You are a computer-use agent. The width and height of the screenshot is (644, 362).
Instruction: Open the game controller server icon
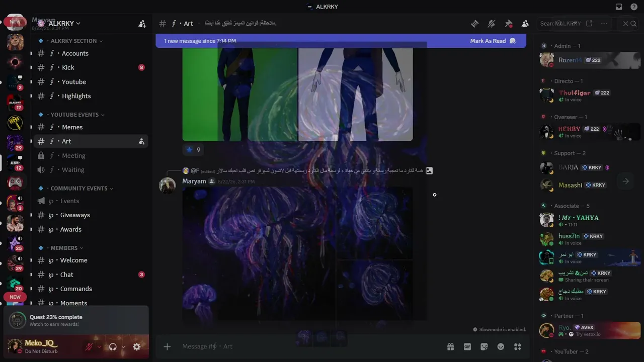click(15, 183)
